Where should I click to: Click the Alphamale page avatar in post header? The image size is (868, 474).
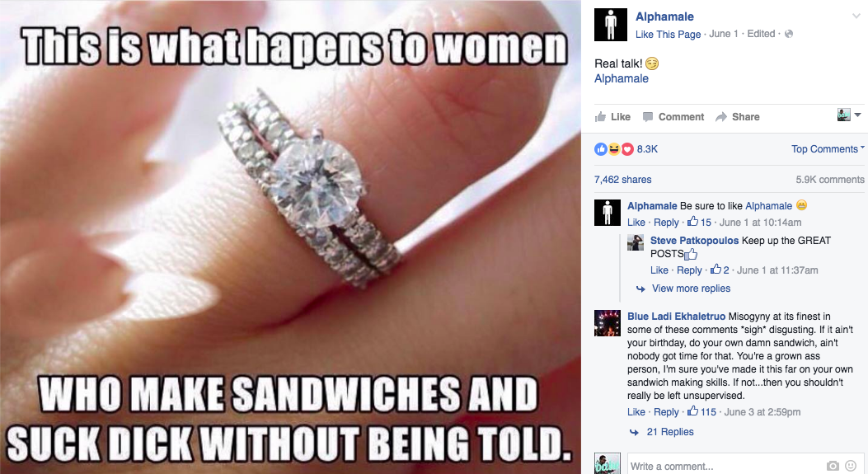click(x=611, y=25)
